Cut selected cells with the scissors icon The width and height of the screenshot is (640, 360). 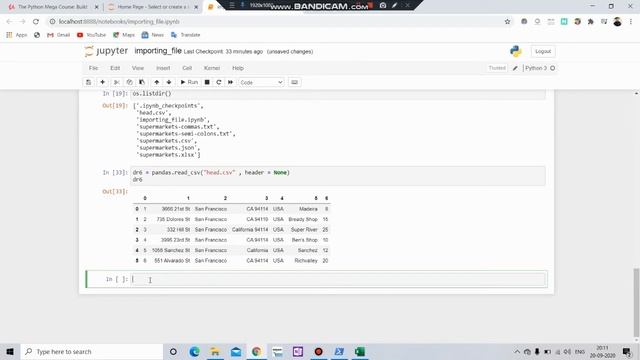117,82
